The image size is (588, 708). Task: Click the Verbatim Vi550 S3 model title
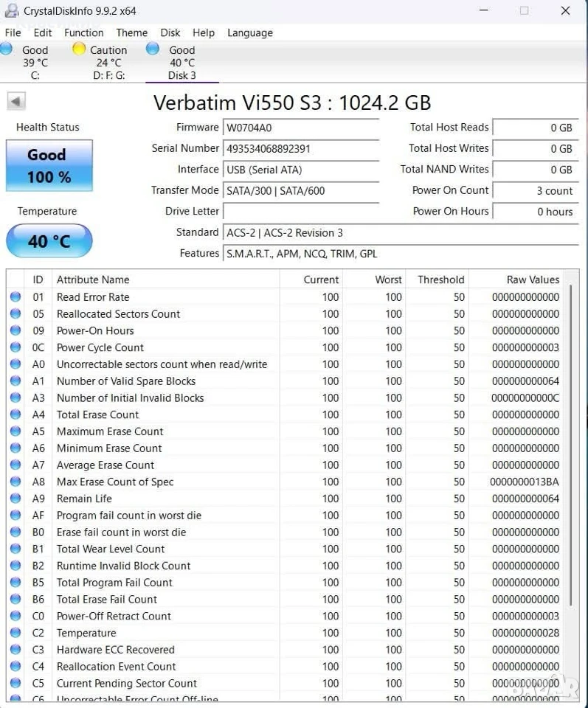(291, 103)
